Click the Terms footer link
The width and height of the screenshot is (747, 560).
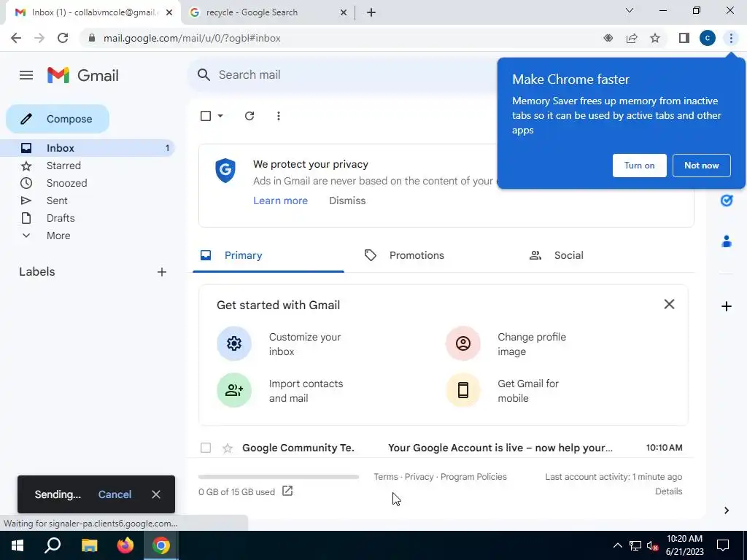coord(385,477)
